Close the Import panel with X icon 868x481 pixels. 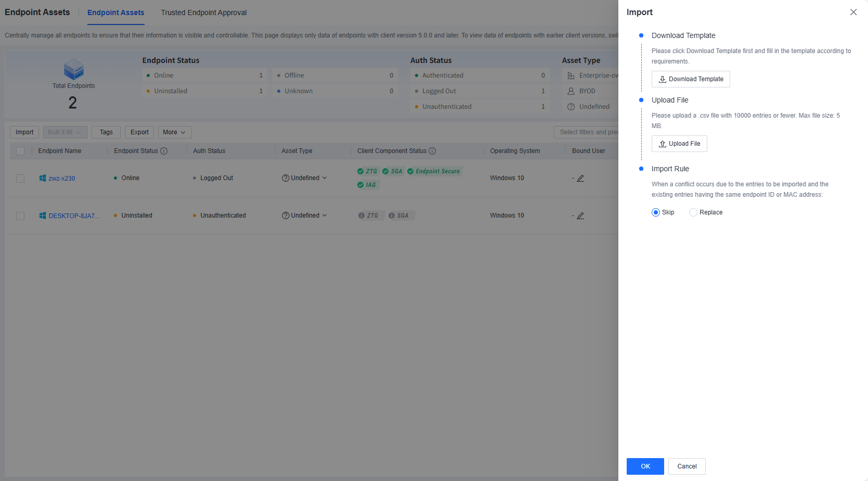click(x=853, y=12)
